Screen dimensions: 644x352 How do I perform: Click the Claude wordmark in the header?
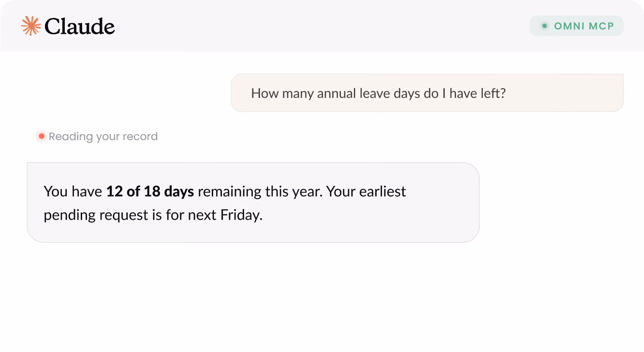click(80, 27)
